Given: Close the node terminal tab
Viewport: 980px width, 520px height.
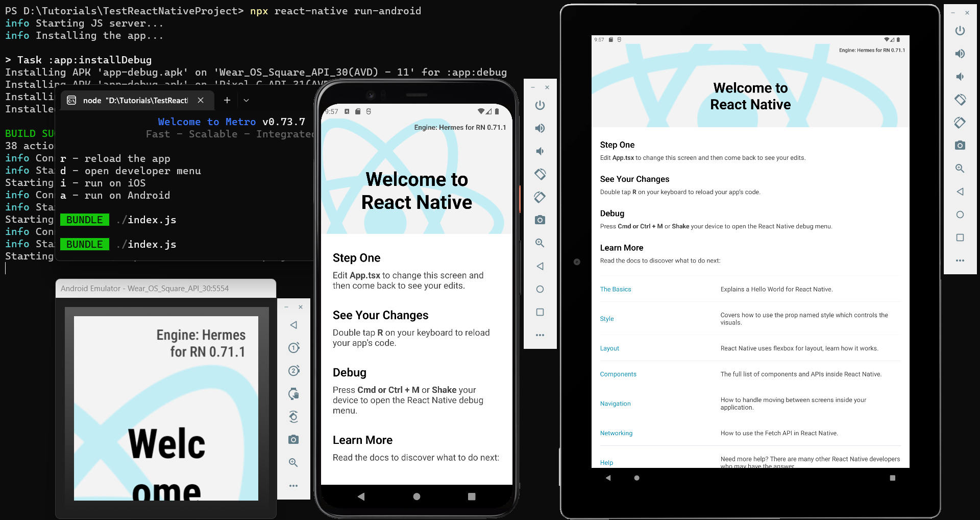Looking at the screenshot, I should click(201, 100).
